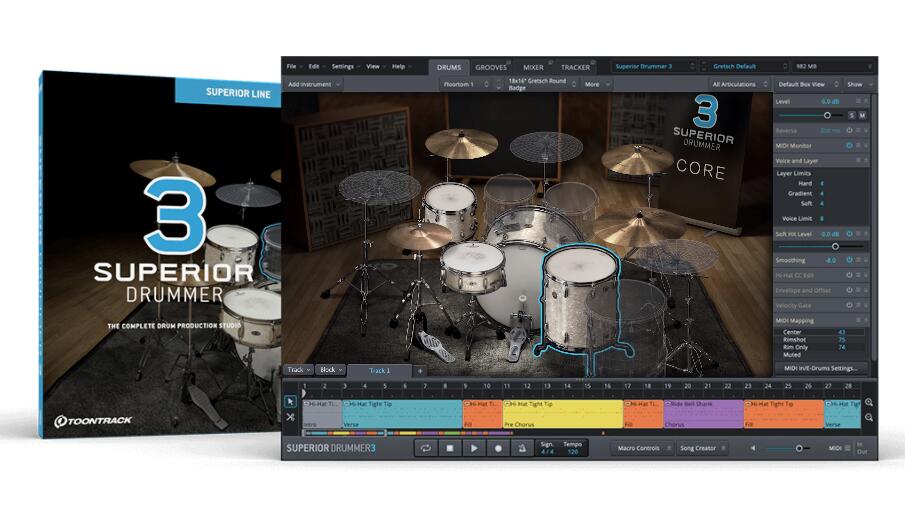Start recording with the record button
This screenshot has width=905, height=515.
tap(498, 448)
